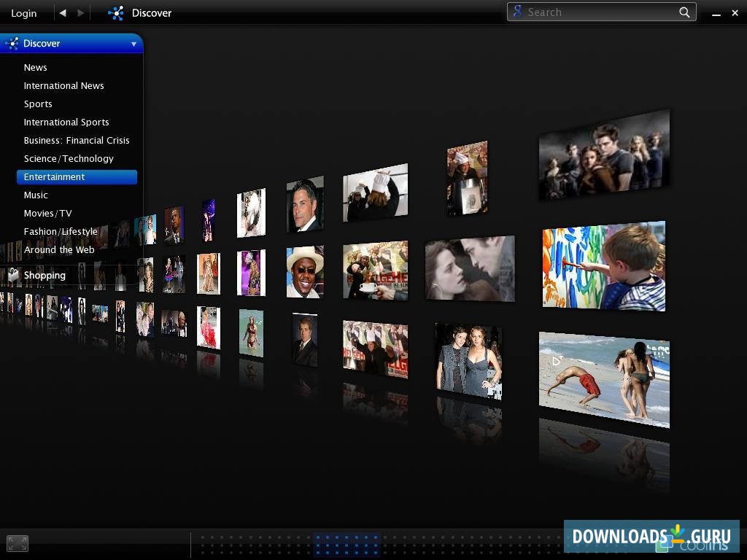Image resolution: width=747 pixels, height=560 pixels.
Task: Click the highlighted section of the filmstrip navigation strip
Action: (347, 544)
